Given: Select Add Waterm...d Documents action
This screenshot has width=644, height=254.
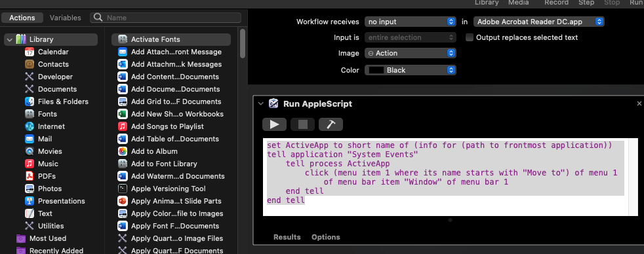Looking at the screenshot, I should [x=171, y=176].
